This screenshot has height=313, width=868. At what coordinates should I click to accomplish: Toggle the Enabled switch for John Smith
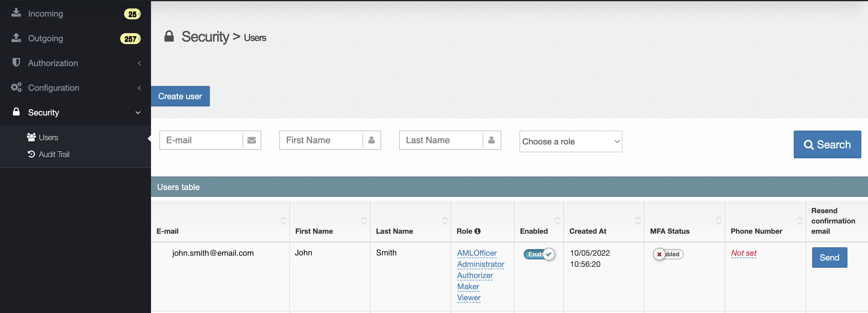[539, 255]
